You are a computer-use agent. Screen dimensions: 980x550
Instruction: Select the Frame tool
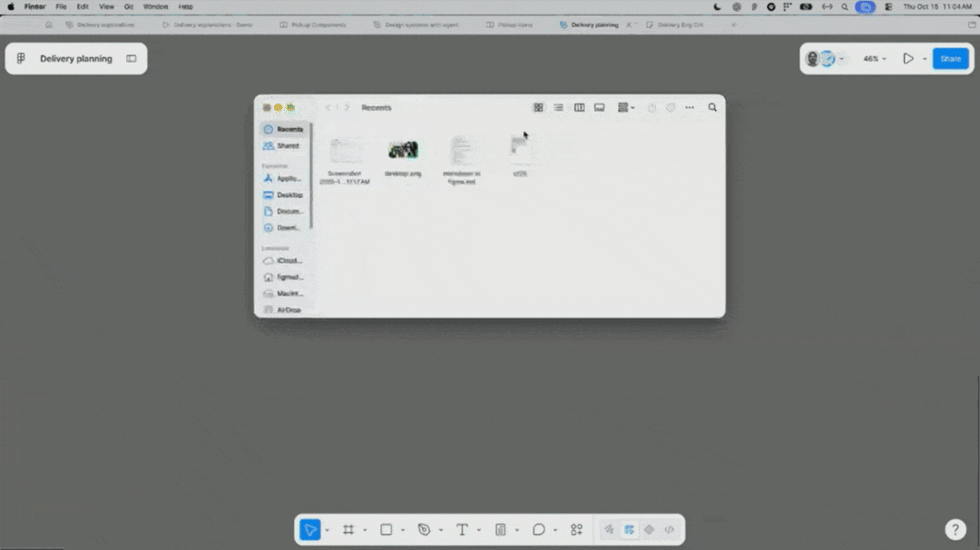click(x=348, y=530)
